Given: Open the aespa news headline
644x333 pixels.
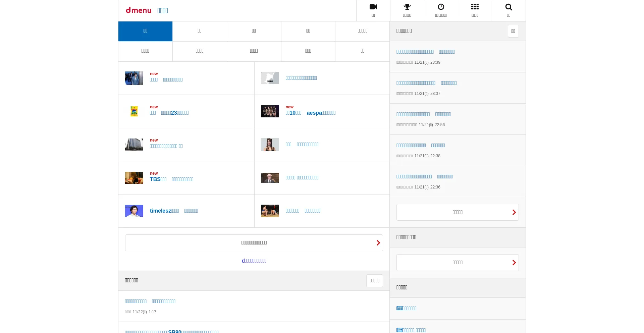Looking at the screenshot, I should (311, 113).
